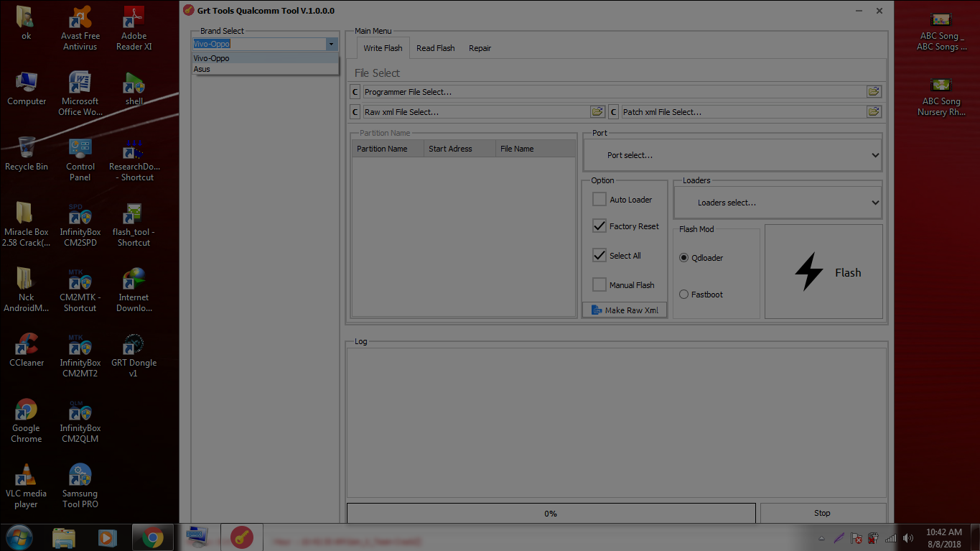Browse for Raw xml file using folder icon
The height and width of the screenshot is (551, 980).
[597, 112]
